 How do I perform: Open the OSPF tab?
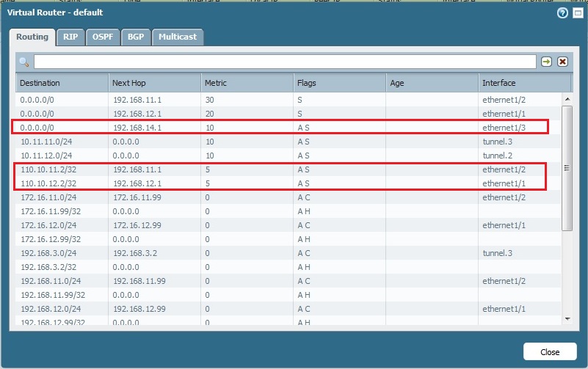[103, 37]
